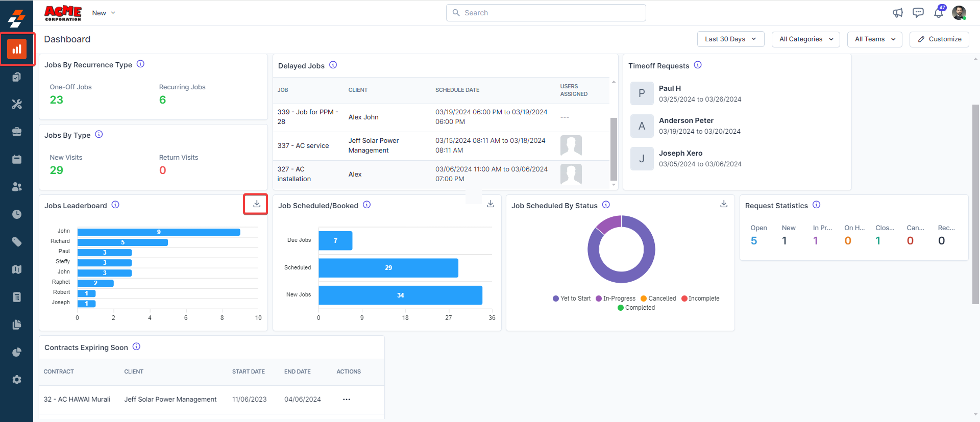Toggle the Yet to Start legend item
Screen dimensions: 980x422
pyautogui.click(x=572, y=299)
